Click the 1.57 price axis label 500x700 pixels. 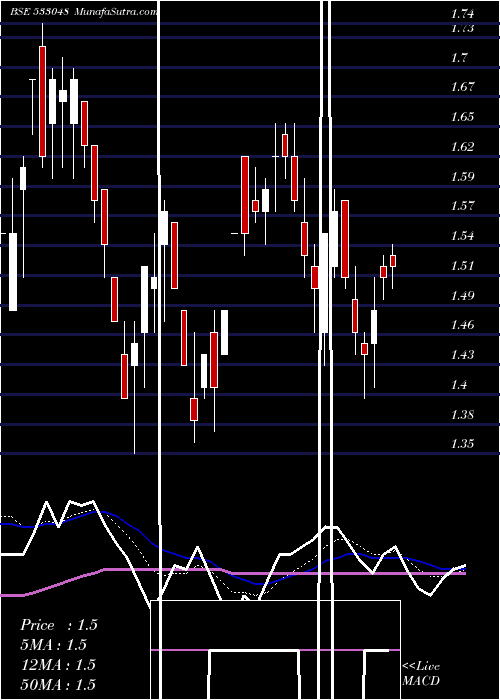coord(462,206)
